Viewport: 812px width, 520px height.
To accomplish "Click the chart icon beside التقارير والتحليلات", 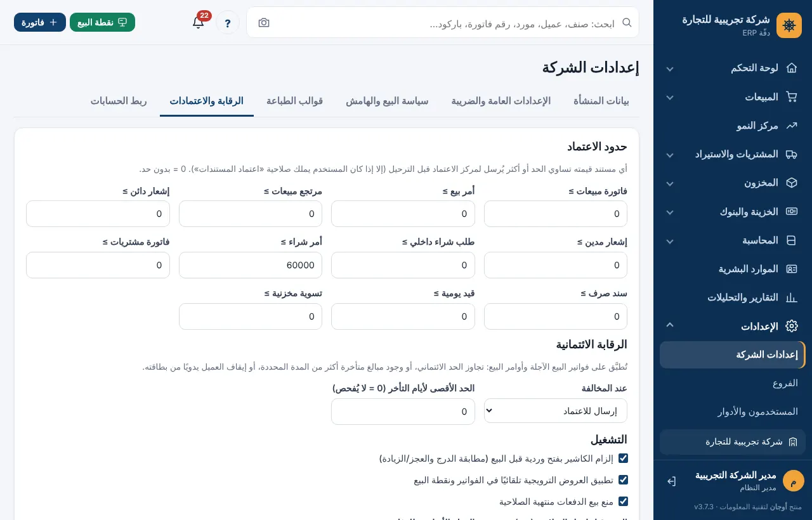I will point(791,297).
